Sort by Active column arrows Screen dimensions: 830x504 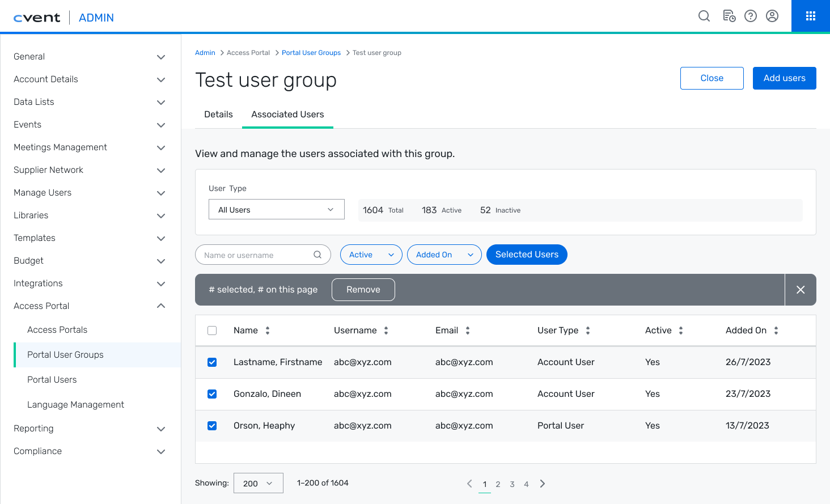click(x=681, y=331)
